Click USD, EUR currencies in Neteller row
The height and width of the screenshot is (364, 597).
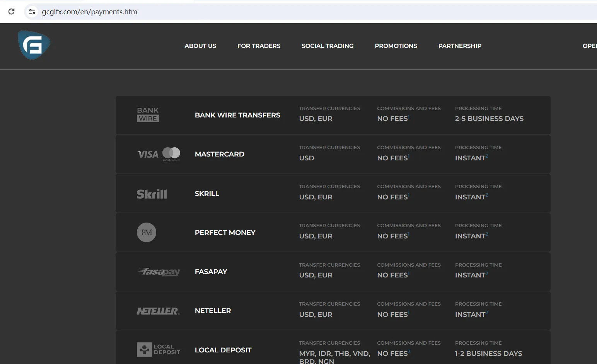316,315
